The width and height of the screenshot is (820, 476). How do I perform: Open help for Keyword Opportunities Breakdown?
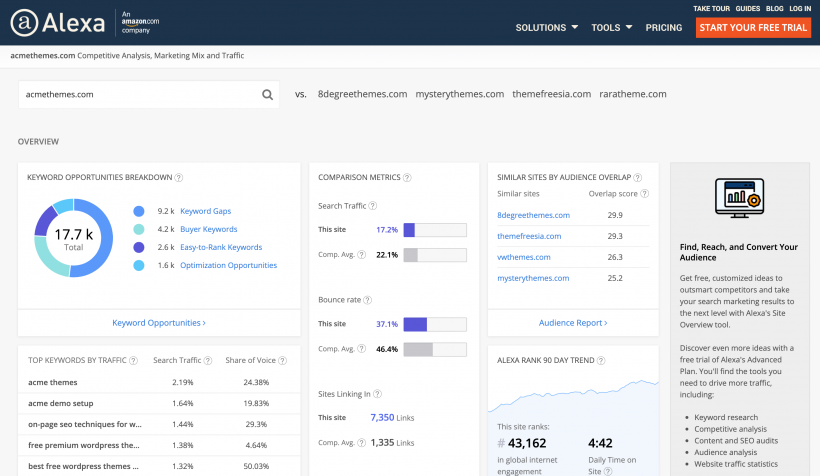179,178
